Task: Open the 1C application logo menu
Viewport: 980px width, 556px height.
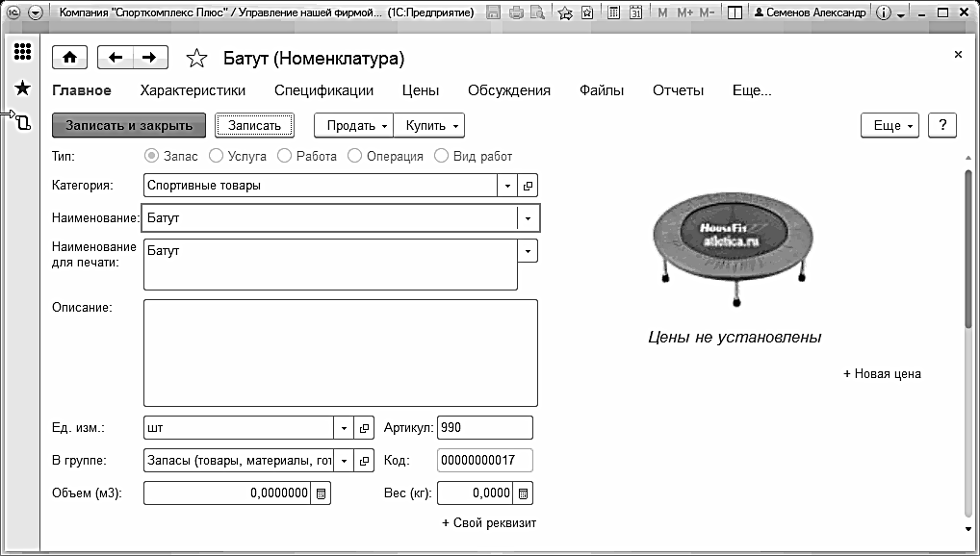Action: [x=13, y=13]
